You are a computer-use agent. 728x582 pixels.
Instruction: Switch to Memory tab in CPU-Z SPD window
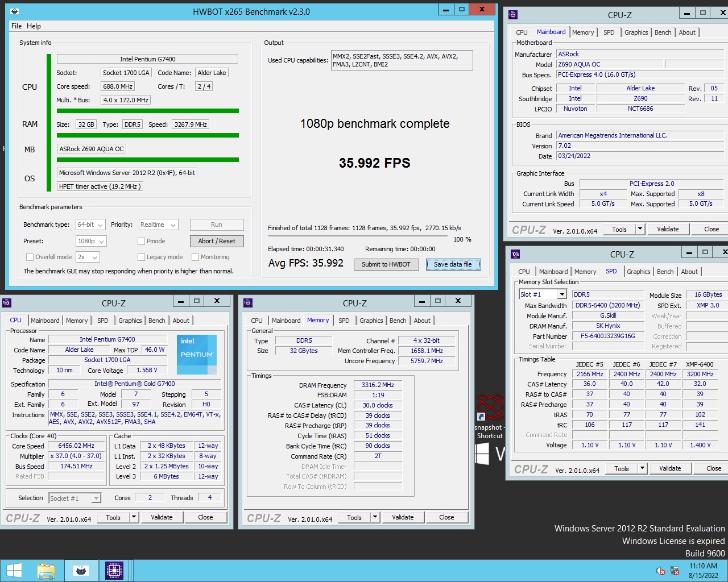pyautogui.click(x=585, y=272)
